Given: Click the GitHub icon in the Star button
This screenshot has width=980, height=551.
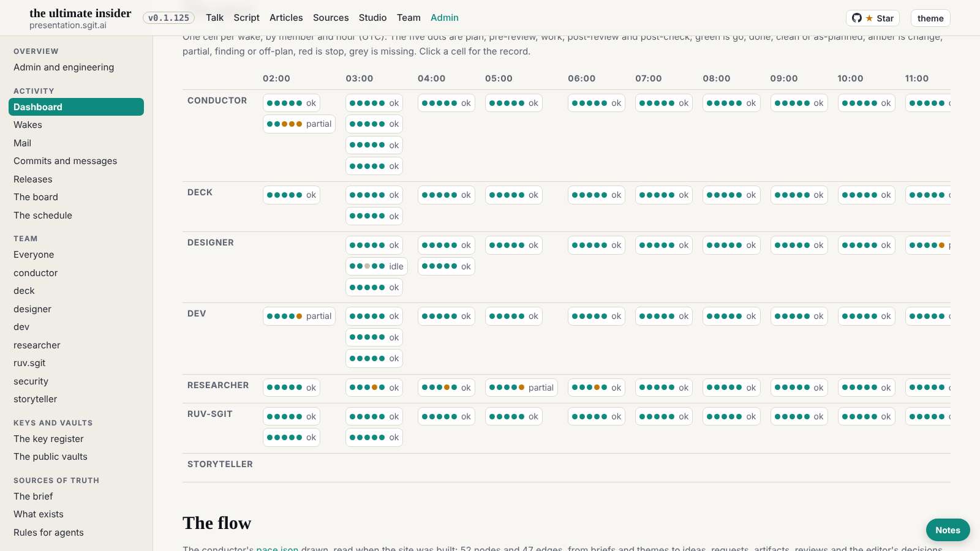Looking at the screenshot, I should [857, 18].
